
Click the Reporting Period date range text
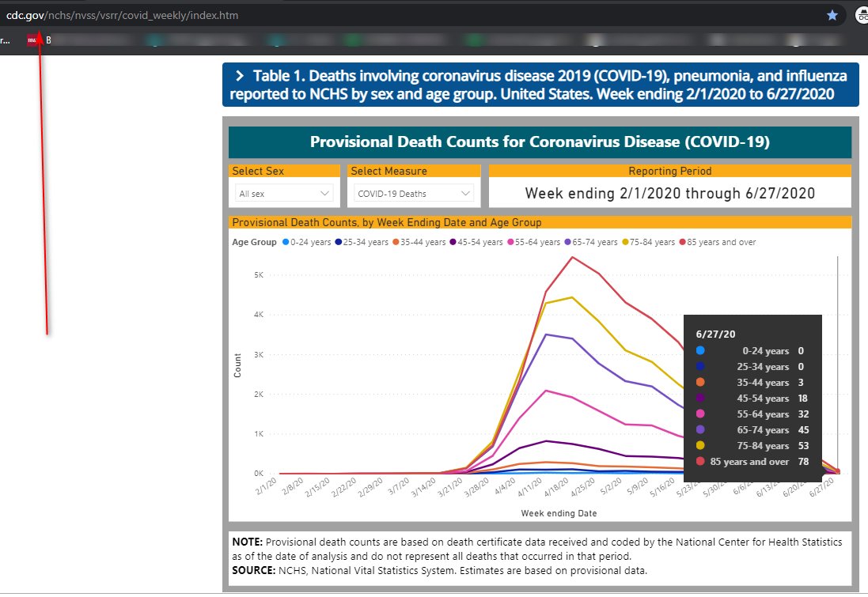tap(670, 193)
